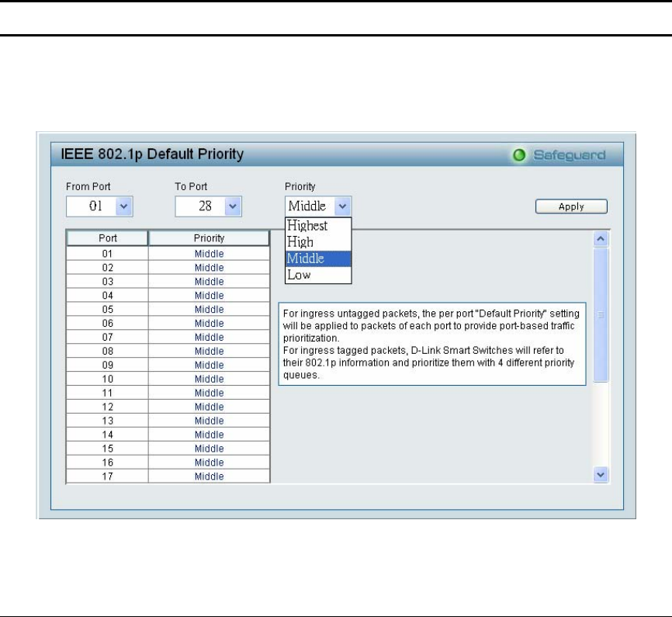672x617 pixels.
Task: Select port 02 row cell
Action: click(108, 268)
